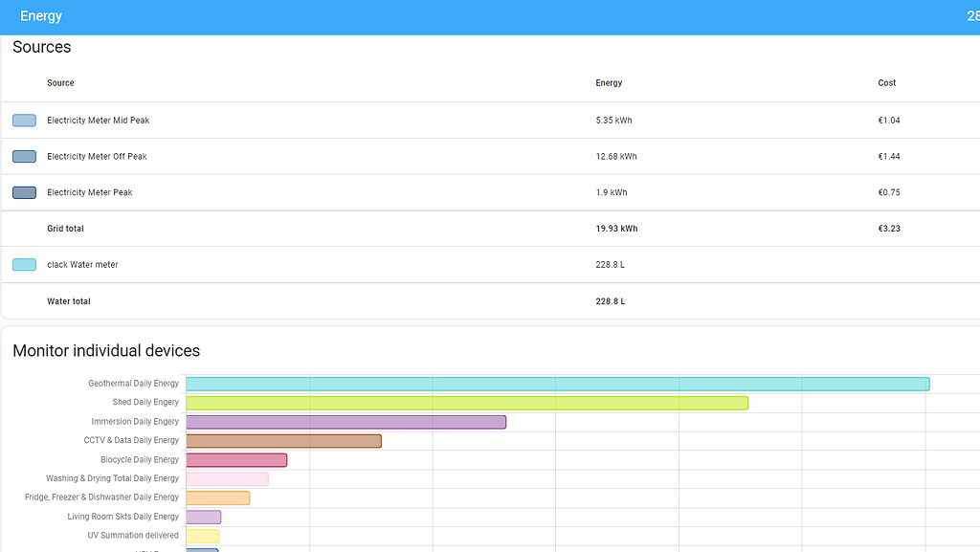Click the Electricity Meter Peak color swatch
Image resolution: width=980 pixels, height=552 pixels.
(x=24, y=193)
